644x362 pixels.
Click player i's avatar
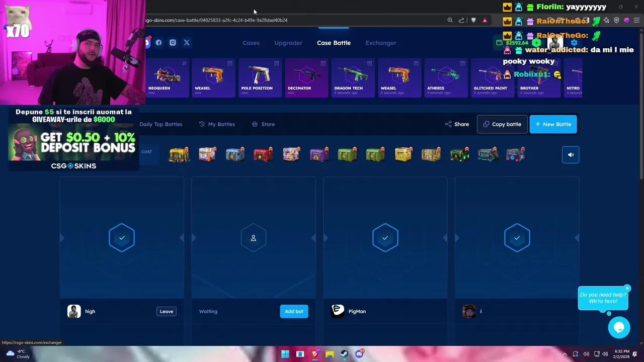click(469, 311)
